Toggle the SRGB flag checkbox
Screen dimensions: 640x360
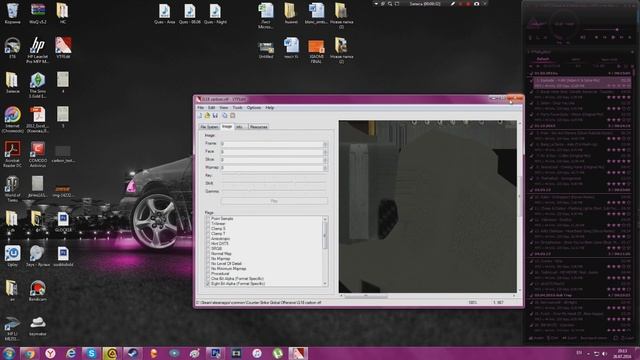pos(208,249)
